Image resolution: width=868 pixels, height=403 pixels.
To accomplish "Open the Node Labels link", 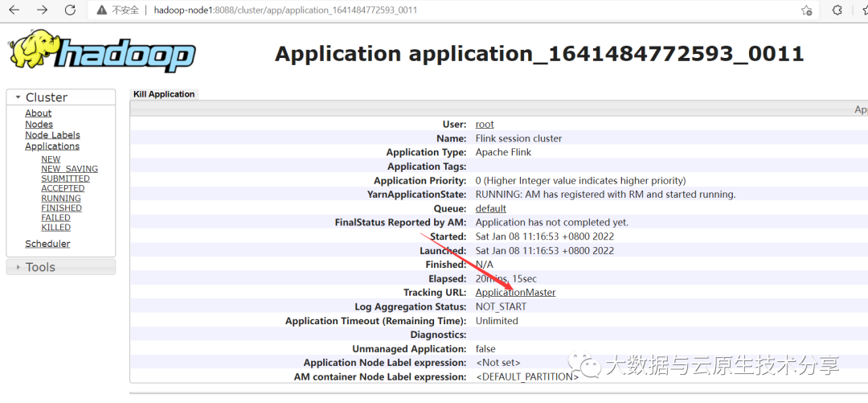I will (52, 135).
